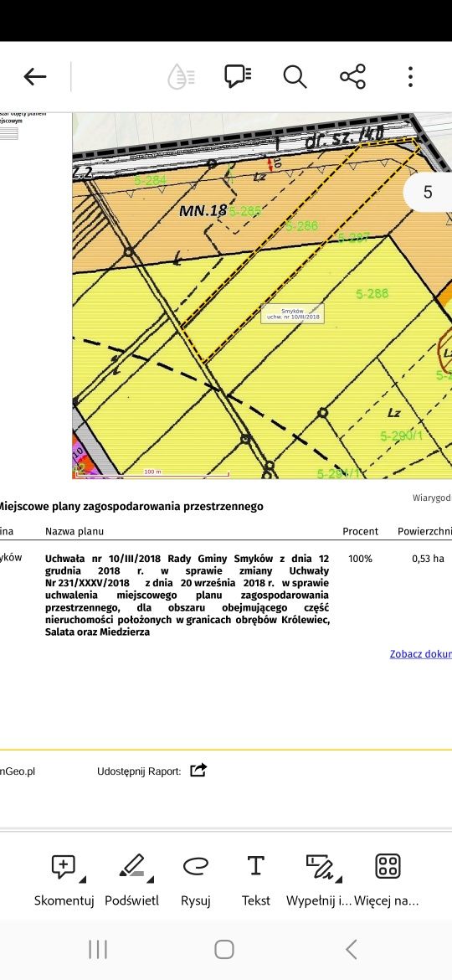Tap parcel label 5-285 on map
The image size is (452, 980).
coord(245,211)
